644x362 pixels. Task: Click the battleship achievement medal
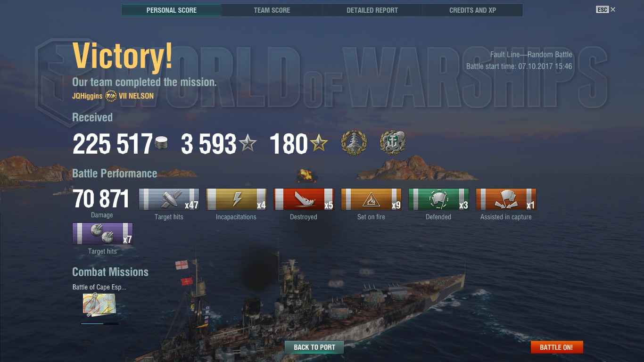coord(354,144)
